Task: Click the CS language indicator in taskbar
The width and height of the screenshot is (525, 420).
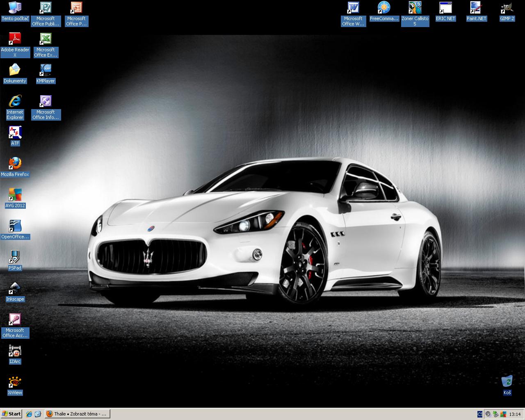Action: (480, 414)
